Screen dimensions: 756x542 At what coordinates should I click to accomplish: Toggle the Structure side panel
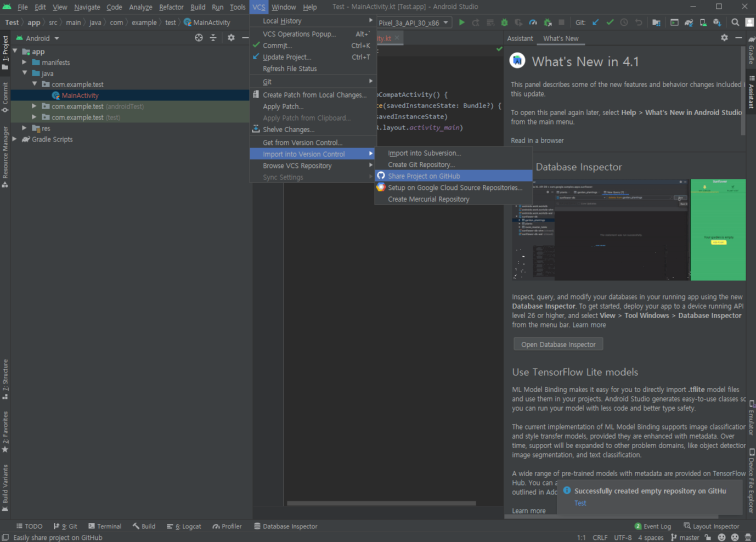click(x=5, y=379)
